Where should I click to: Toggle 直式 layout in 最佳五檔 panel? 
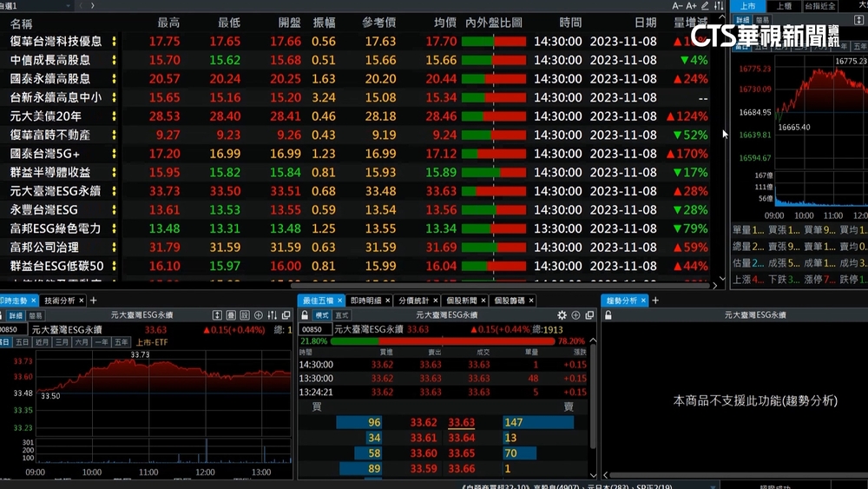click(341, 315)
